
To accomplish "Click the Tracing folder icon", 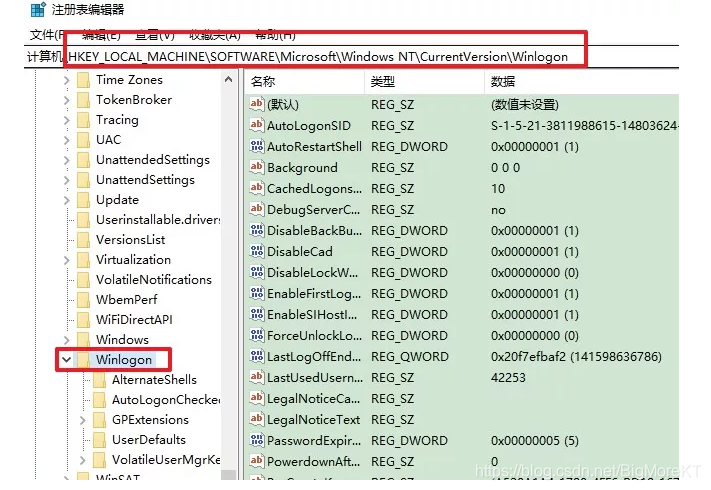I will click(83, 120).
